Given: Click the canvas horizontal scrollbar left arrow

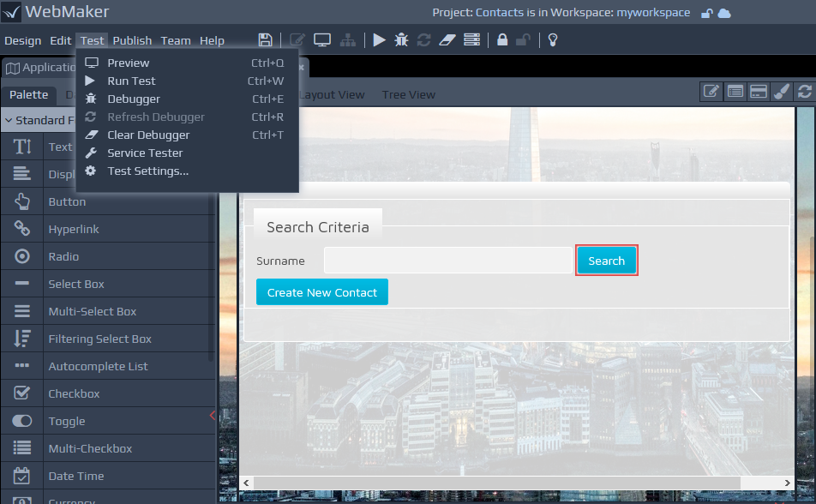Looking at the screenshot, I should (x=246, y=483).
